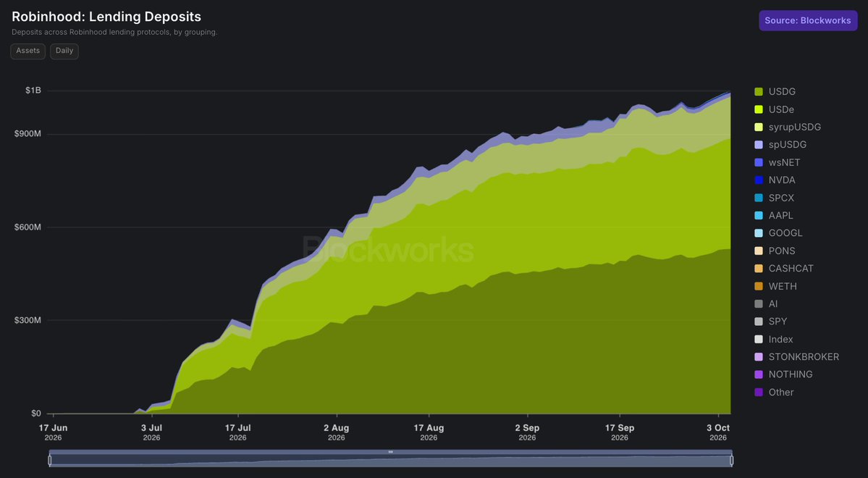Click the 2 Aug 2026 axis label
Image resolution: width=868 pixels, height=478 pixels.
tap(337, 432)
